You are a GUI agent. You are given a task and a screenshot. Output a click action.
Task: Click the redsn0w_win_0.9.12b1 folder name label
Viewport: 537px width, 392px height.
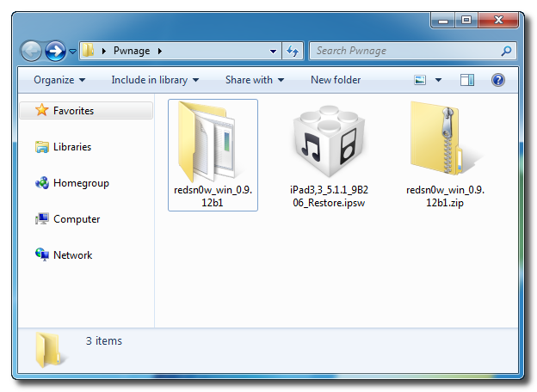(x=213, y=196)
